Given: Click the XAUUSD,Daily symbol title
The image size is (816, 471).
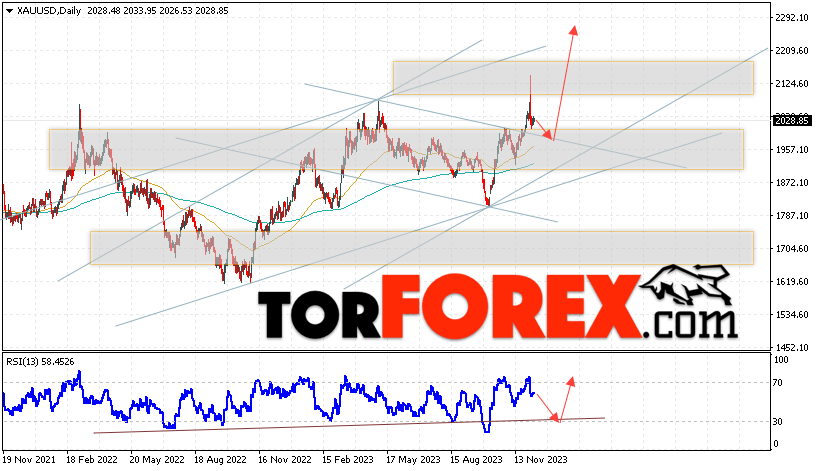Looking at the screenshot, I should [49, 11].
